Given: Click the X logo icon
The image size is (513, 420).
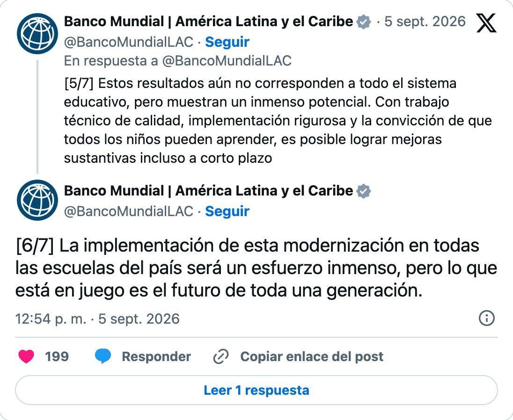Looking at the screenshot, I should click(486, 23).
